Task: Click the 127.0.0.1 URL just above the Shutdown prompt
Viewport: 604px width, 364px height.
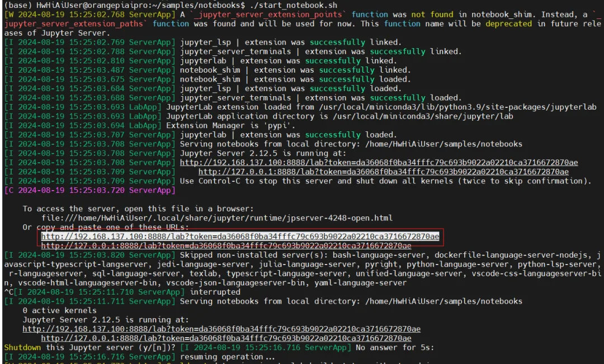Action: tap(226, 338)
